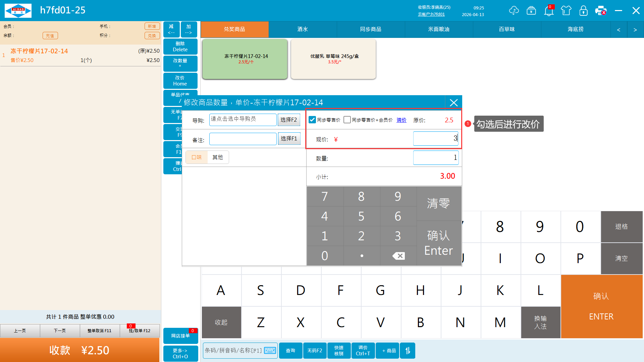Click the printer status icon
The width and height of the screenshot is (644, 362).
pyautogui.click(x=600, y=11)
